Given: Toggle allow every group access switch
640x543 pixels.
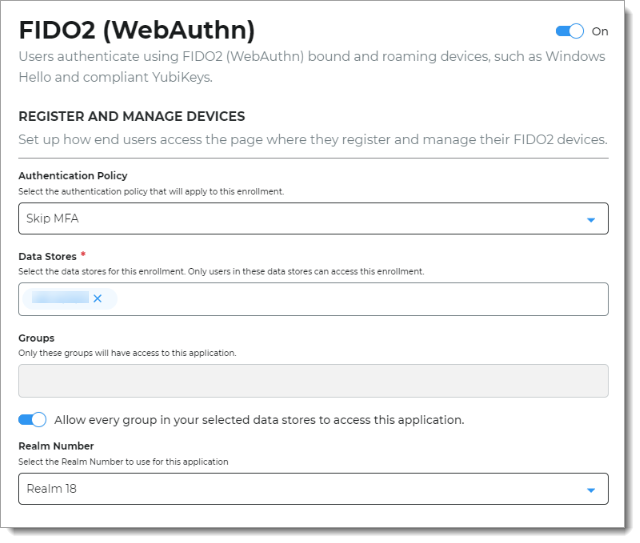Looking at the screenshot, I should [32, 419].
